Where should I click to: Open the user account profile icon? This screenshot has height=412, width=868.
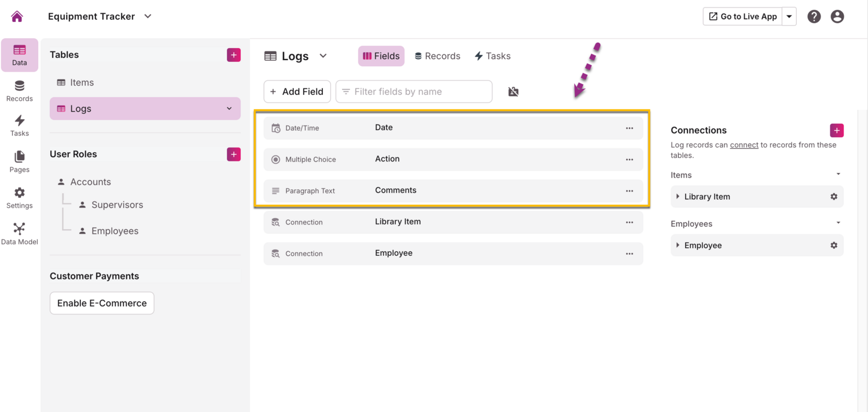pos(837,17)
